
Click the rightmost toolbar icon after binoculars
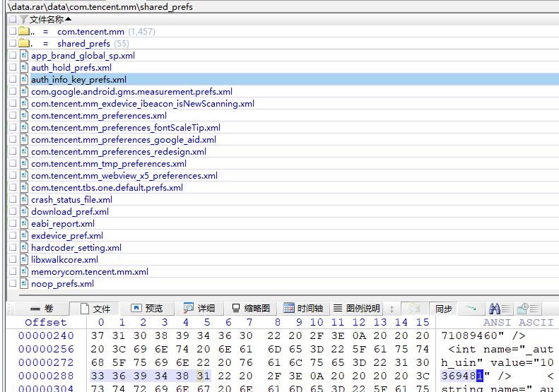(524, 309)
